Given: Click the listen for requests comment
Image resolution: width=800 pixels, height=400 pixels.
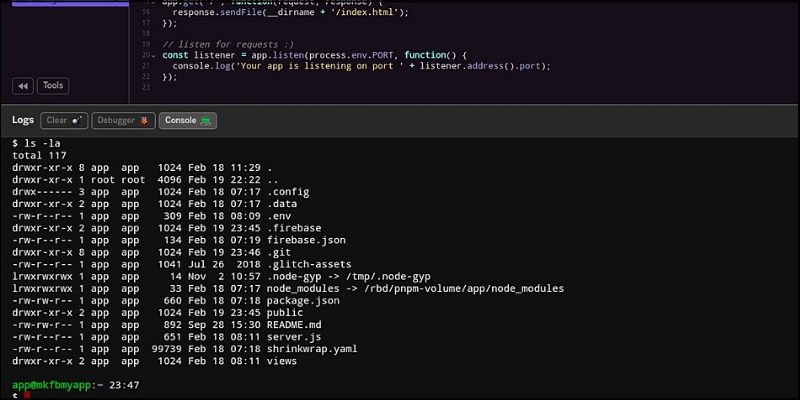Looking at the screenshot, I should coord(228,44).
